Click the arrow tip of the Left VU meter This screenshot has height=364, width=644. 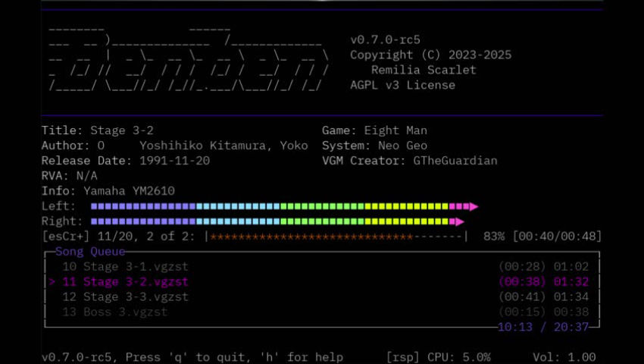[474, 206]
